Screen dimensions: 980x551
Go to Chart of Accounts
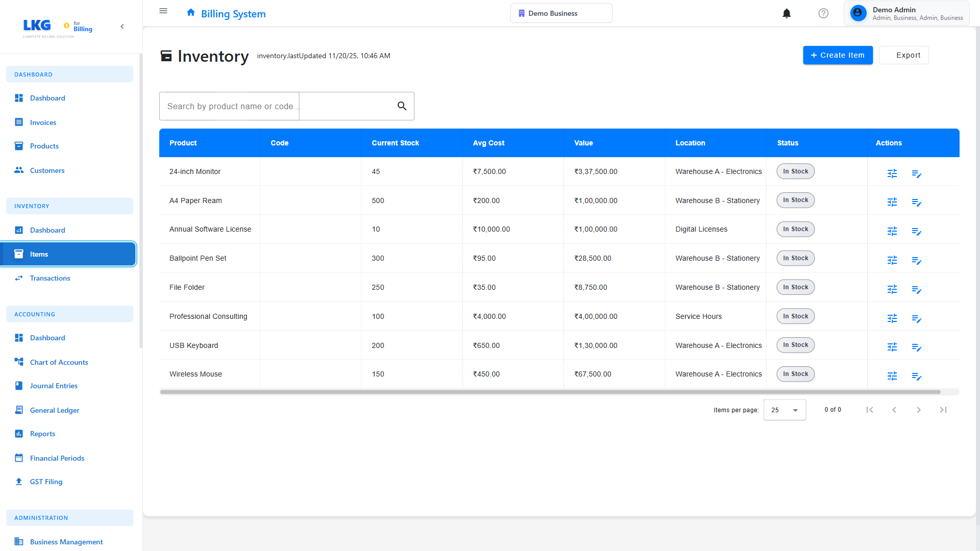click(x=59, y=362)
